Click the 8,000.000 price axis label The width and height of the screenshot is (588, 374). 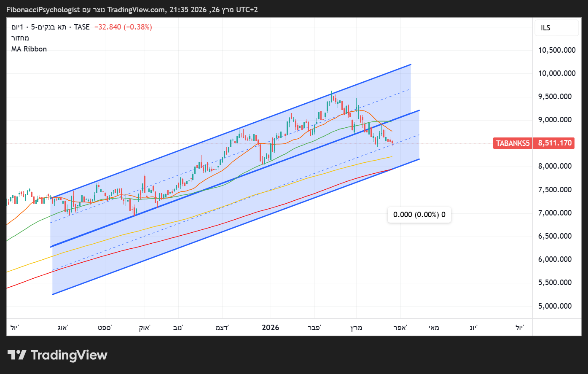(555, 166)
